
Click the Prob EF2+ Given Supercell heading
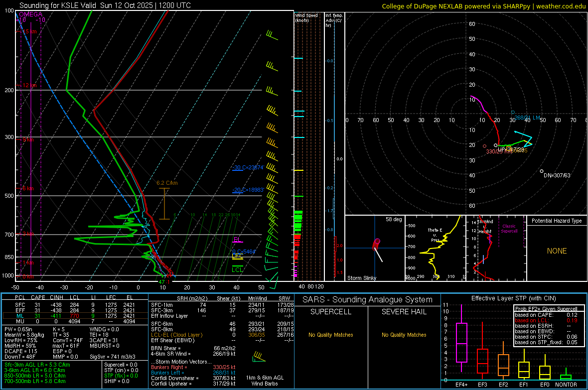pos(546,309)
